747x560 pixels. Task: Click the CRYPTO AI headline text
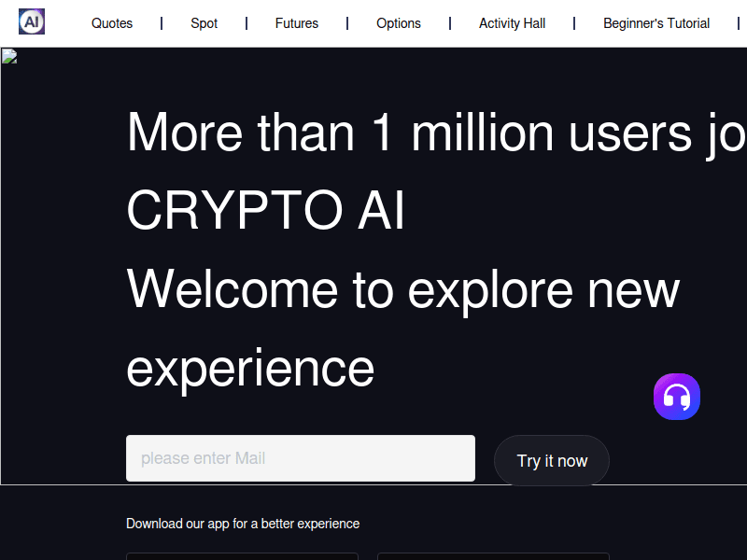pos(265,212)
